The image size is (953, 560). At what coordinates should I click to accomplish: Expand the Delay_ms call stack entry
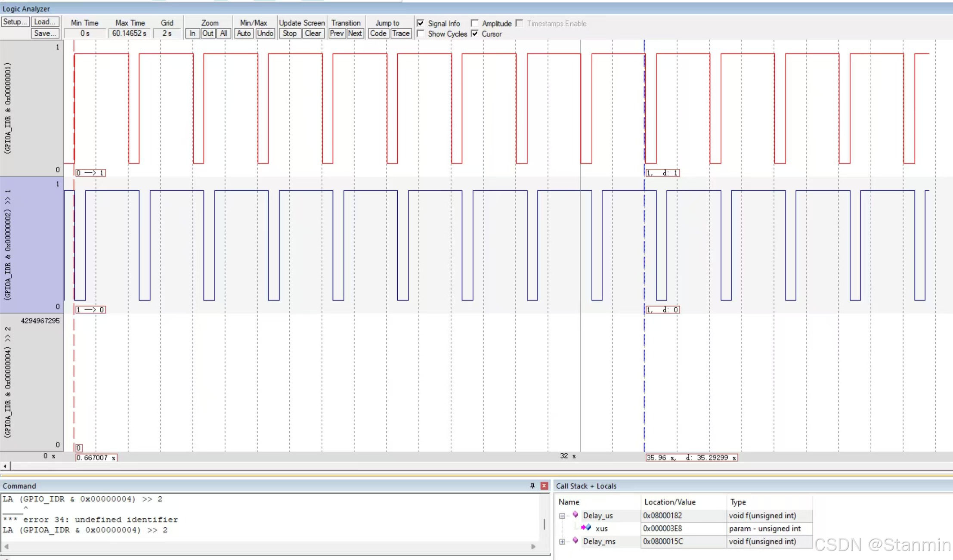click(562, 541)
